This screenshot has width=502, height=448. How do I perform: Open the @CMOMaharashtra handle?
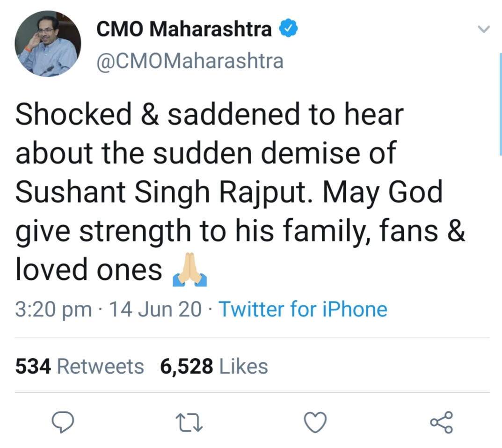point(189,61)
